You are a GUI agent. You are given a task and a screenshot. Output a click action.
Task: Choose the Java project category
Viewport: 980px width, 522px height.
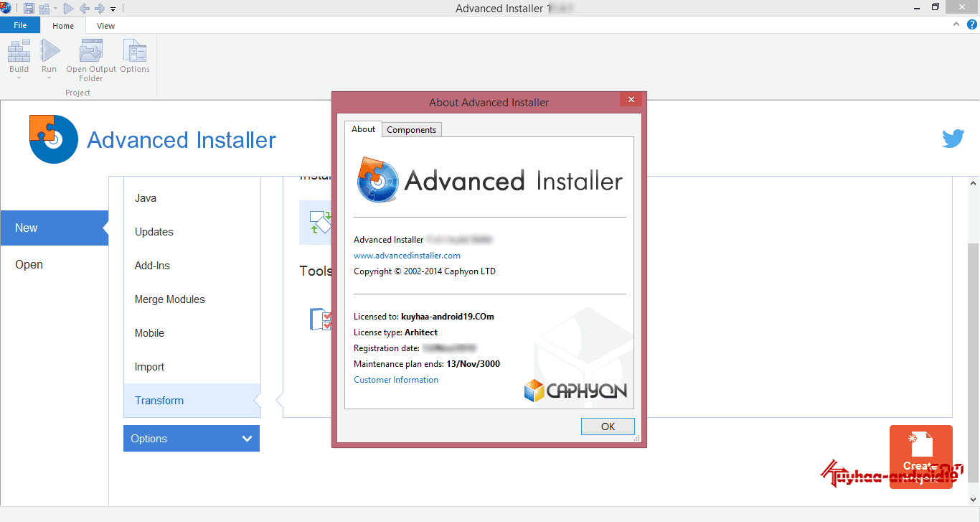pos(192,198)
